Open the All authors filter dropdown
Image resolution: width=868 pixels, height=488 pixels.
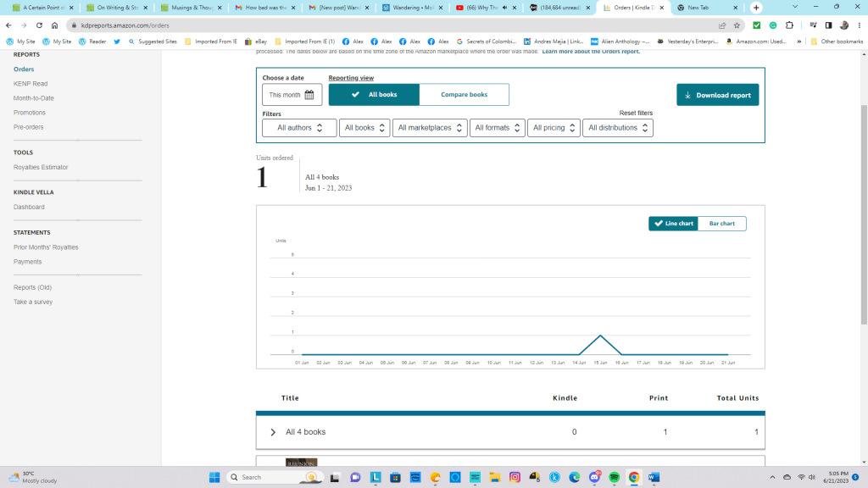(x=300, y=128)
